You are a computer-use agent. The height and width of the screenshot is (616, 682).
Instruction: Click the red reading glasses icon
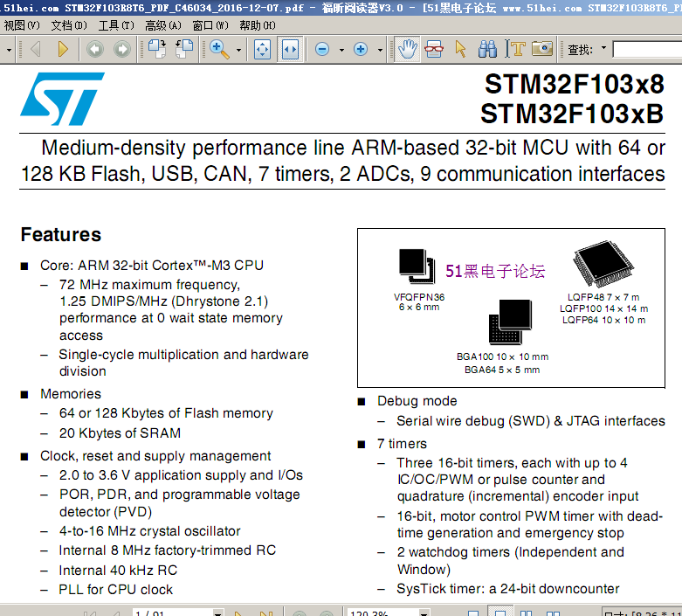[x=434, y=49]
